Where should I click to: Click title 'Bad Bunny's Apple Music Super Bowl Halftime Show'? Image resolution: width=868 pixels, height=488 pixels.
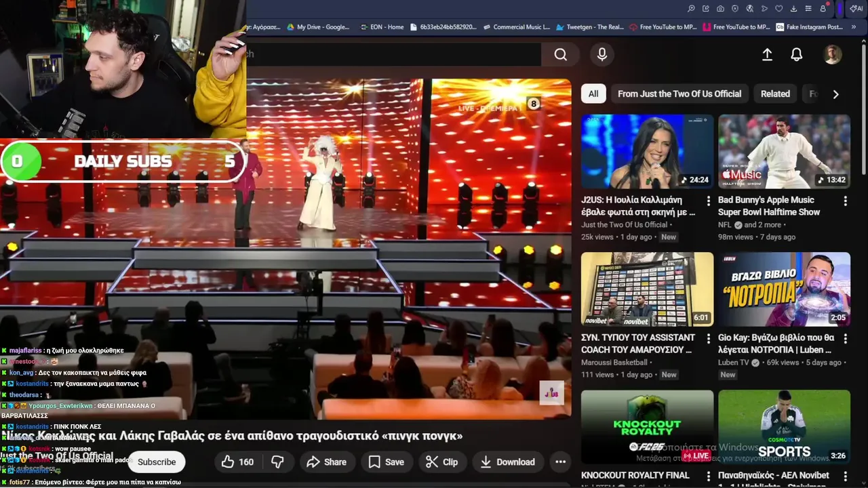[769, 206]
